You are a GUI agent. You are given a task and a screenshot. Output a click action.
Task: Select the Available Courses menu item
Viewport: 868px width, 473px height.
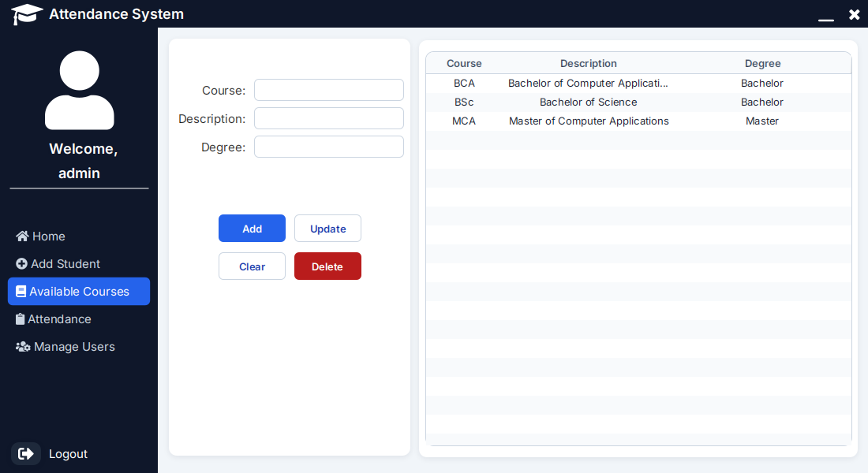pos(79,292)
